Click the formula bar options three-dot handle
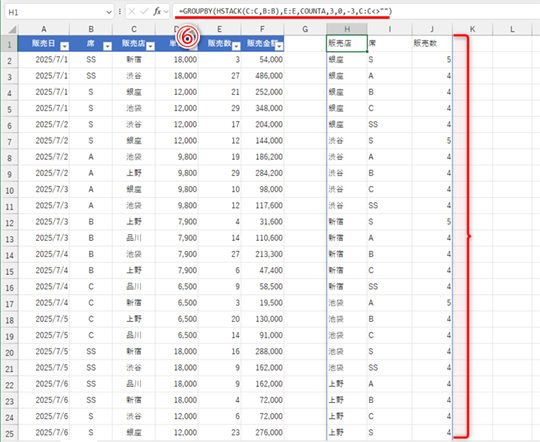Screen dimensions: 540x442 [x=120, y=12]
